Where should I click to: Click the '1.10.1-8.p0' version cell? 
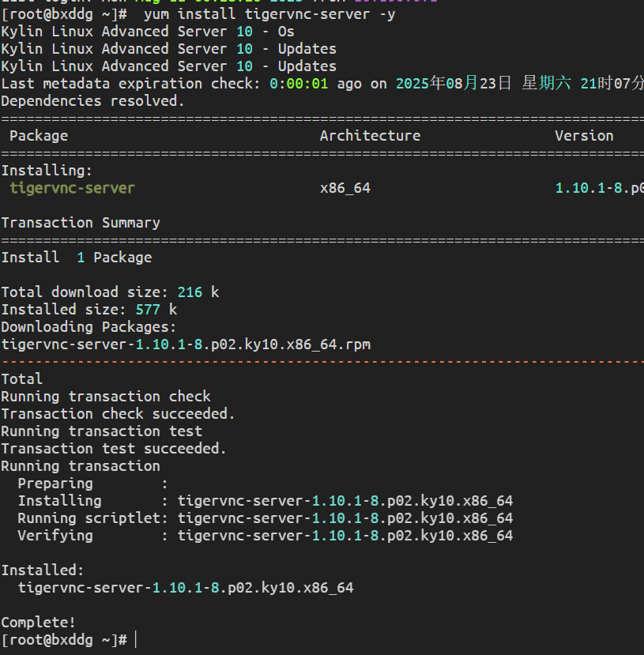[x=599, y=188]
